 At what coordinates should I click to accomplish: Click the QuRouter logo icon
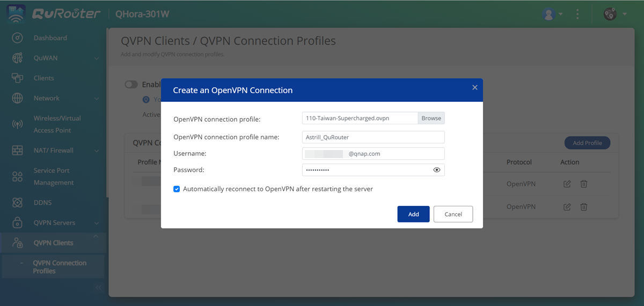pyautogui.click(x=17, y=14)
